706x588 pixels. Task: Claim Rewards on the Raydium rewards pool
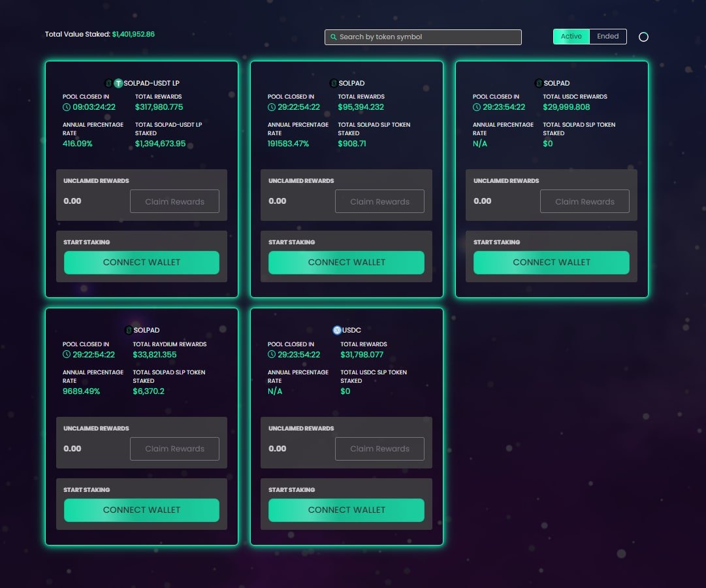(174, 449)
